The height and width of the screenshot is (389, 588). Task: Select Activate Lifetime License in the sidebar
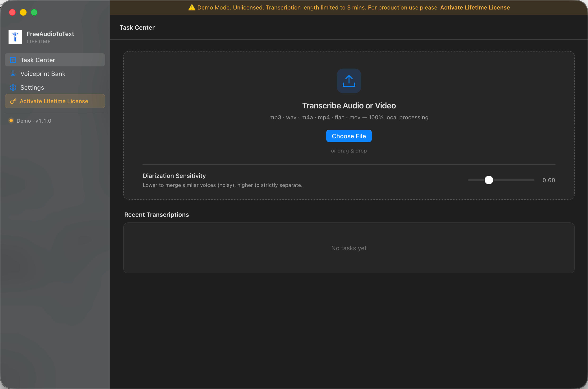click(55, 101)
